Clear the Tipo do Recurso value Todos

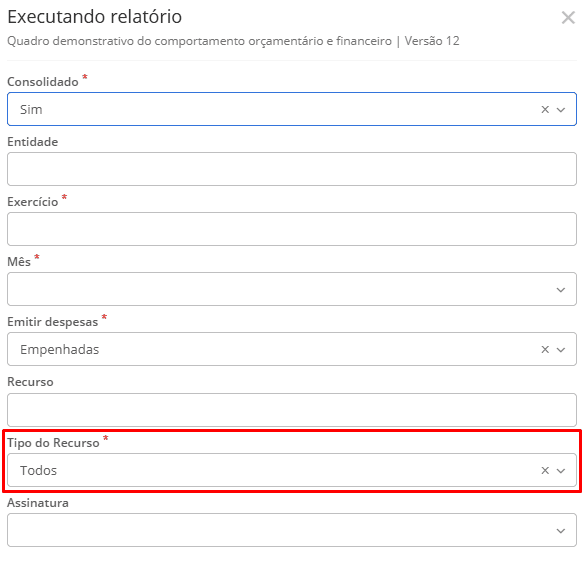click(545, 470)
